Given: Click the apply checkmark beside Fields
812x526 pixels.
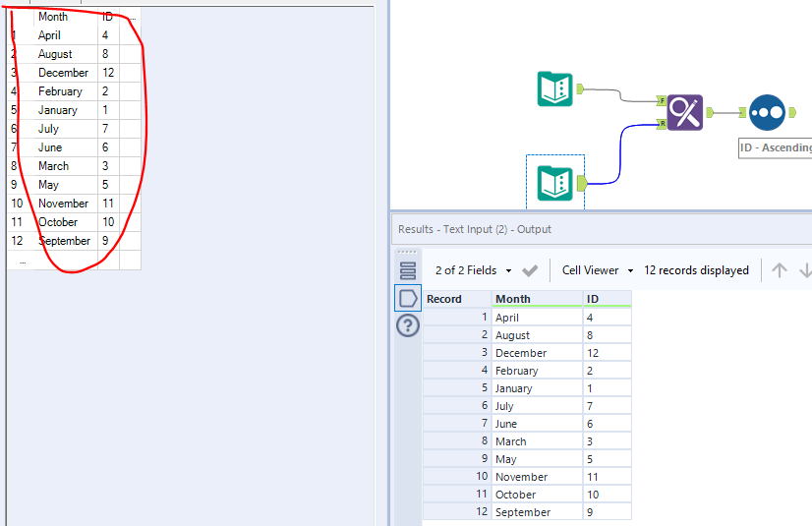Looking at the screenshot, I should [x=529, y=270].
